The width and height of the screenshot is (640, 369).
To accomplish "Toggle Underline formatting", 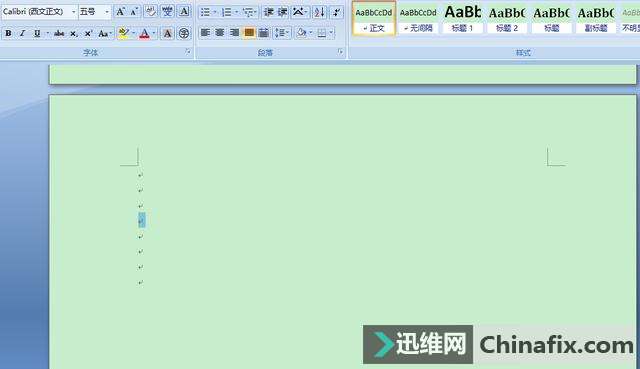I will point(37,33).
